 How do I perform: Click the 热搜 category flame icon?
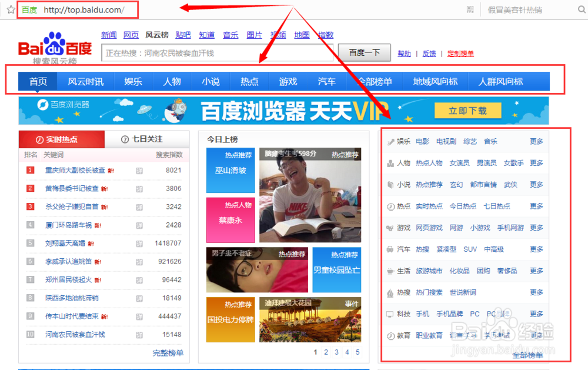click(x=390, y=293)
